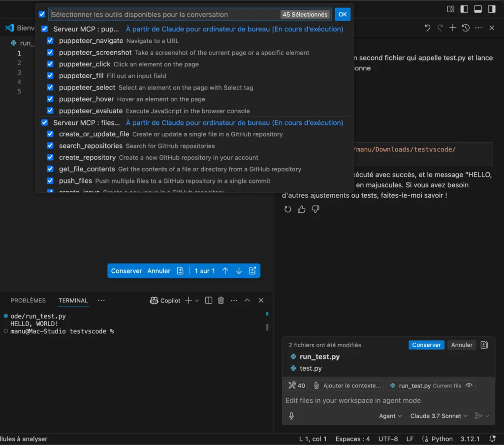Open new terminal profile dropdown chevron

pos(197,300)
